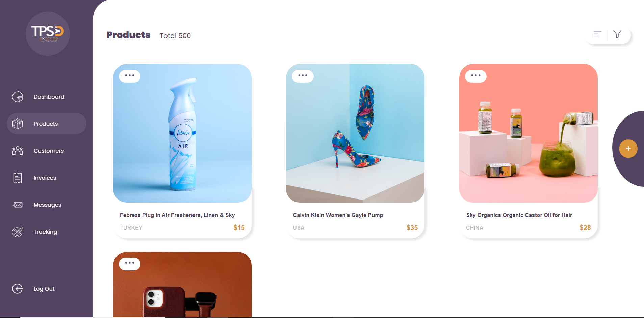Open Customers via the people icon

[18, 151]
